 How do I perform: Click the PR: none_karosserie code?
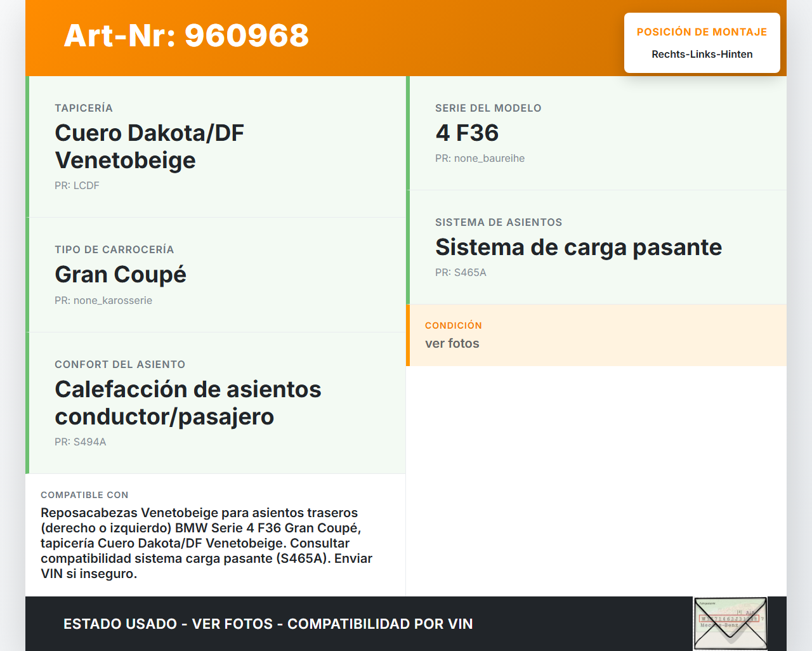coord(103,300)
